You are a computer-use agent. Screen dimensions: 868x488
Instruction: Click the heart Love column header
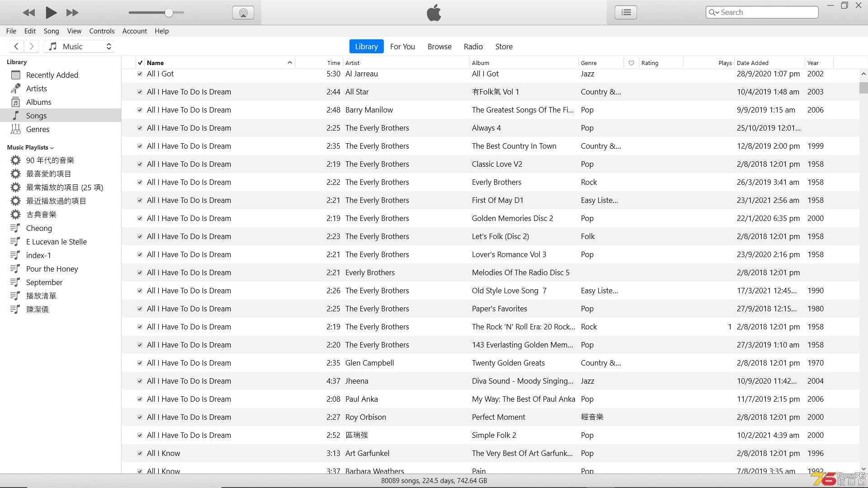pyautogui.click(x=631, y=63)
